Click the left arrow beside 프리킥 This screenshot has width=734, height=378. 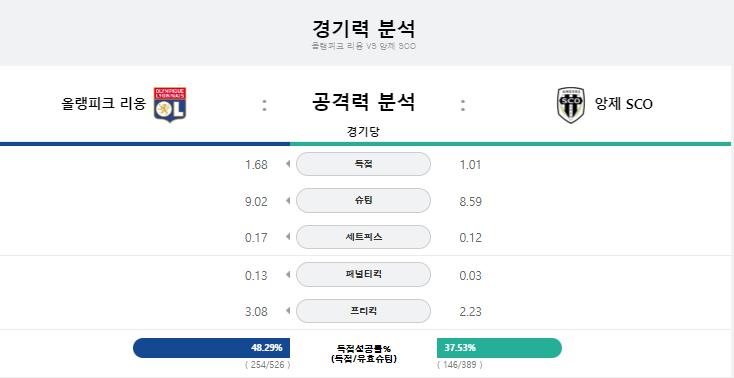[x=288, y=311]
